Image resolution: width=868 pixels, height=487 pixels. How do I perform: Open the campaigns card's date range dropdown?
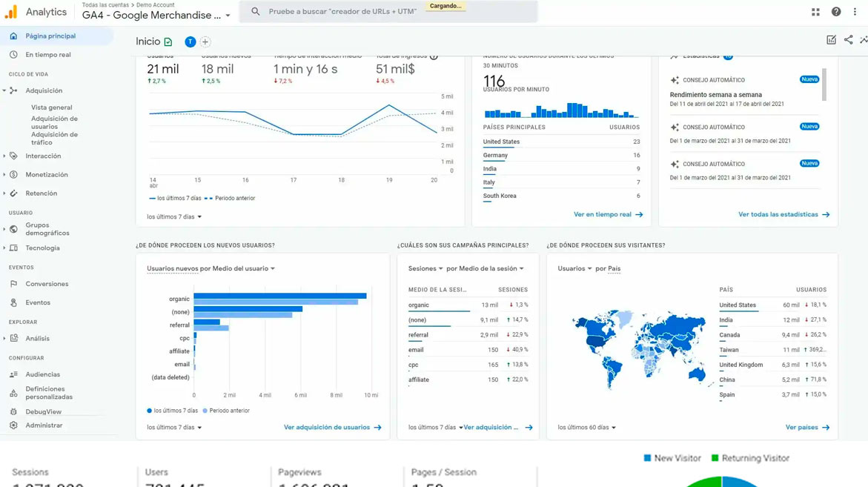point(435,427)
